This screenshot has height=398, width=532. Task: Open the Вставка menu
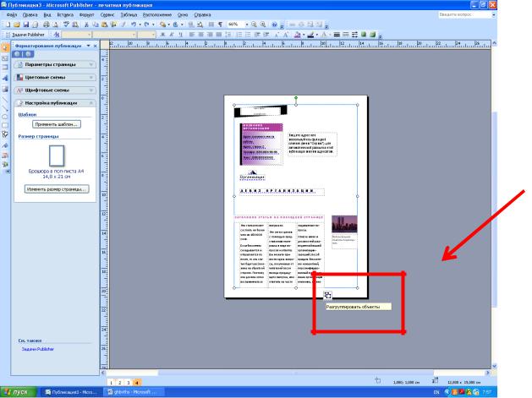[65, 15]
